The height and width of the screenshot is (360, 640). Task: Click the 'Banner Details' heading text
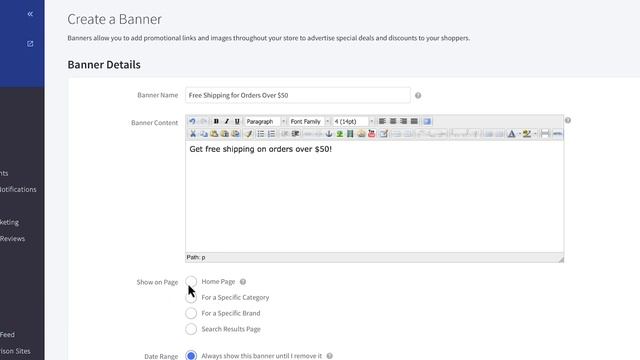click(x=104, y=64)
